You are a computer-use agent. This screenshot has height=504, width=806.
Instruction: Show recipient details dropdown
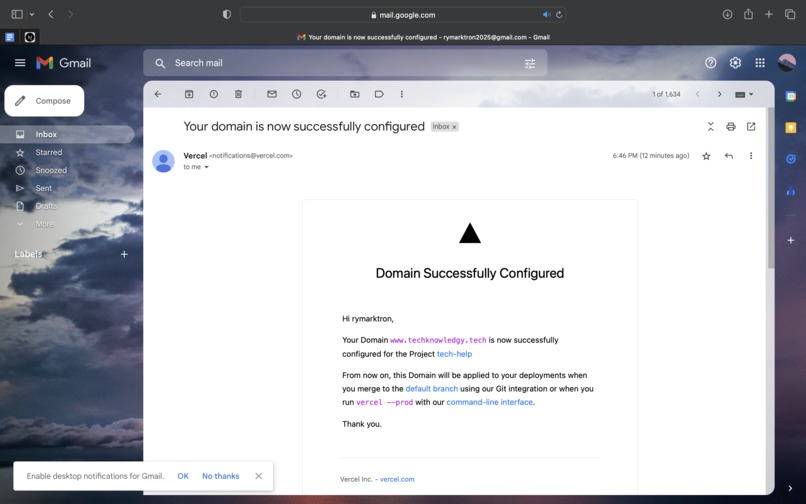pyautogui.click(x=207, y=167)
